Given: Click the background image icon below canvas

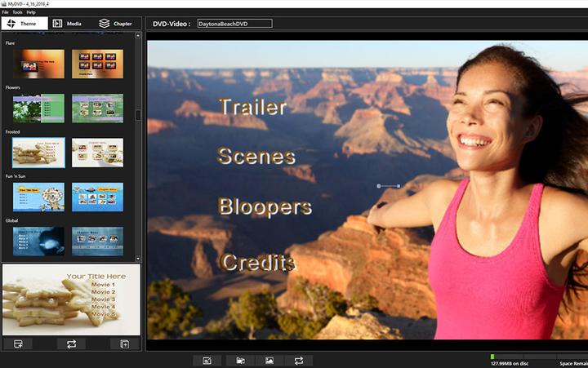Looking at the screenshot, I should (x=269, y=361).
